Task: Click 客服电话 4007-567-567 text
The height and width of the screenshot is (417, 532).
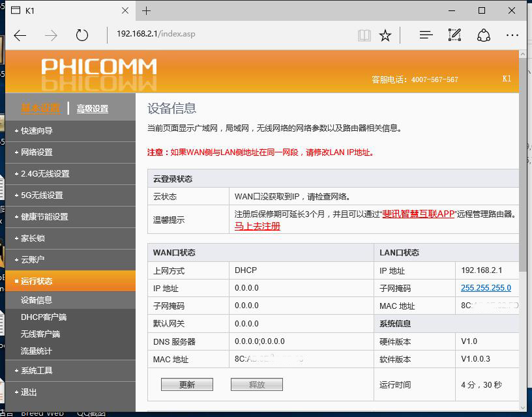Action: coord(415,79)
